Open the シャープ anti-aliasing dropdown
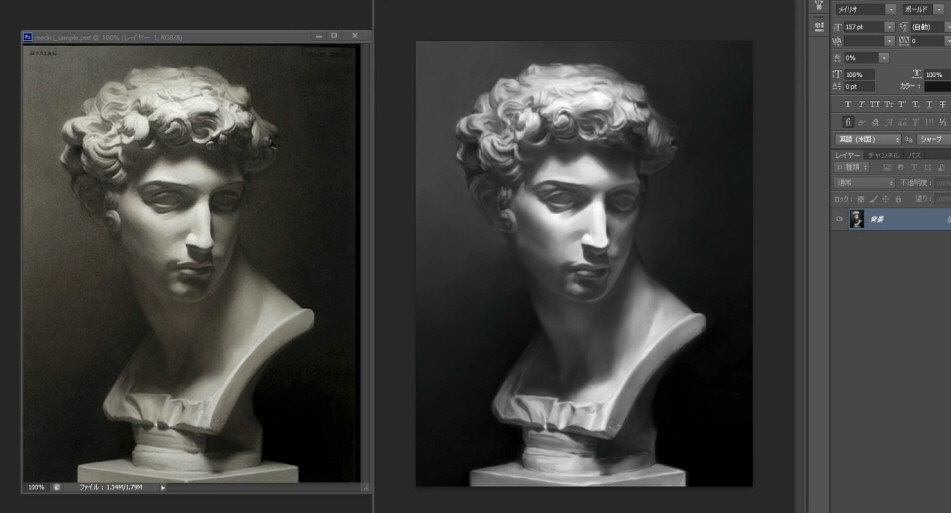 point(933,139)
